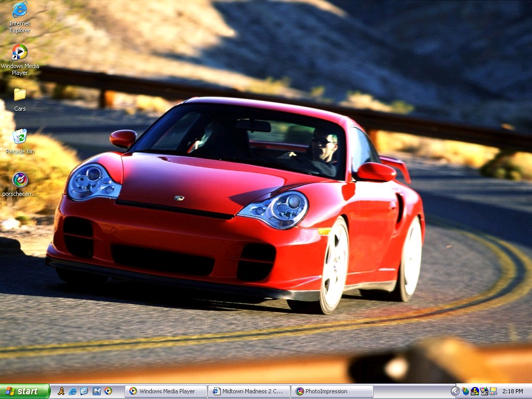Viewport: 532px width, 399px height.
Task: Click the third Quick Launch icon
Action: coord(85,391)
